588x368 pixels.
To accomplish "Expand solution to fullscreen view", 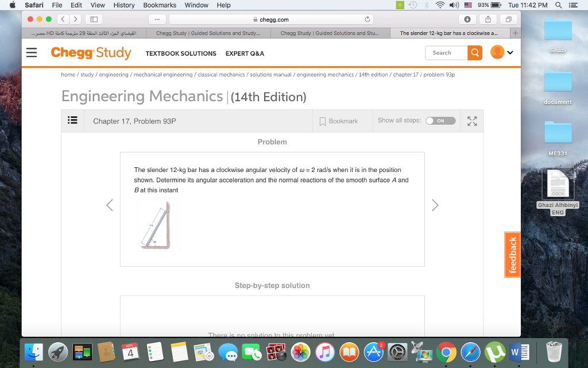I will (472, 121).
